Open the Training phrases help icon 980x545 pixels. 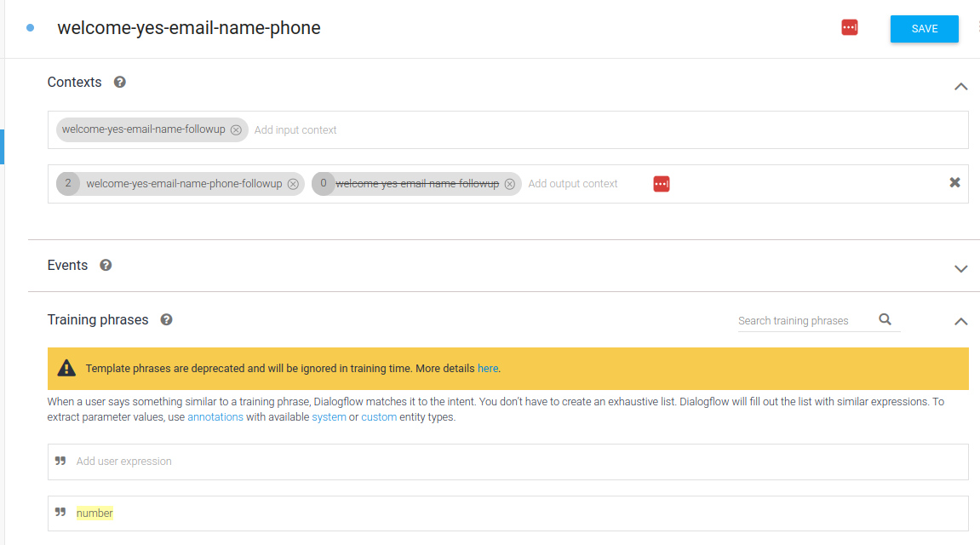point(167,320)
